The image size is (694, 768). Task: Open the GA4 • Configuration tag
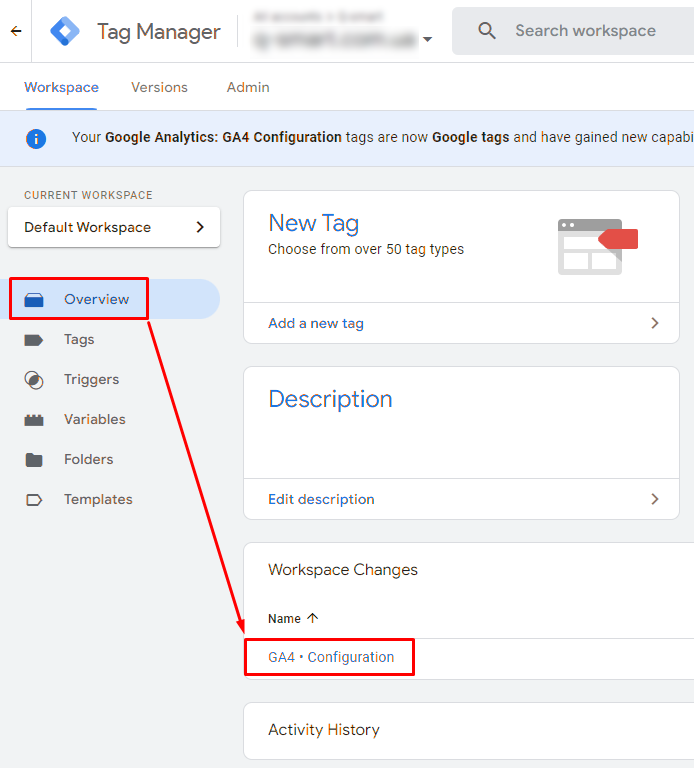331,657
